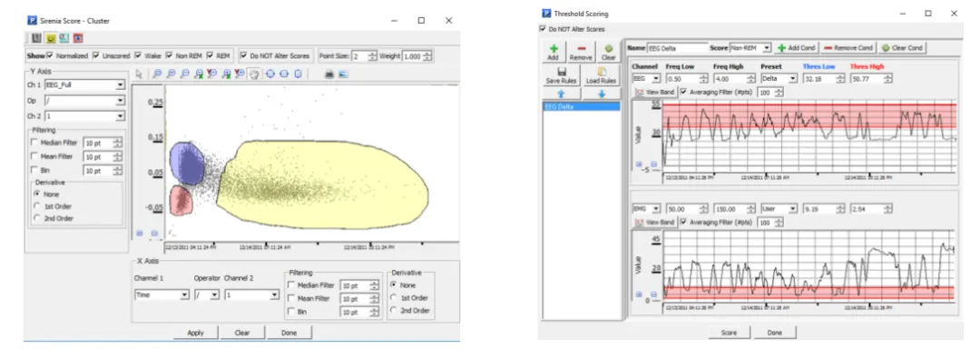Select the arrow pointer tool above Cluster plot
980x358 pixels.
[x=139, y=74]
